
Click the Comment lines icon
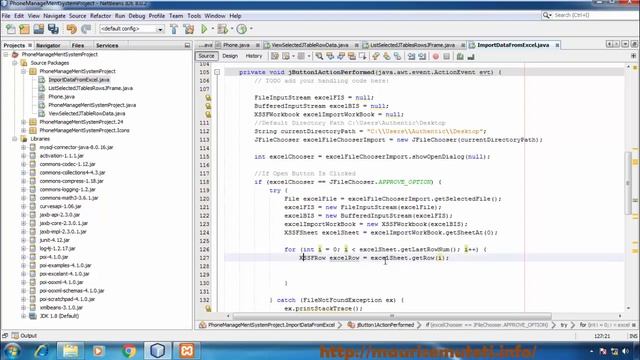(x=460, y=56)
